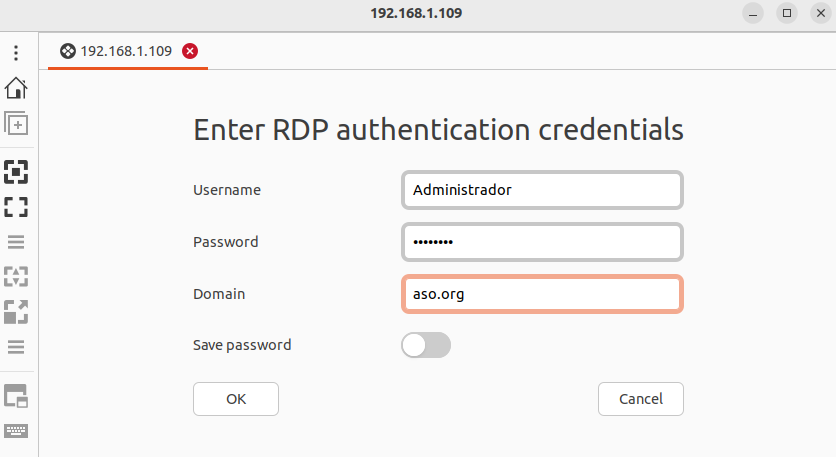Toggle fullscreen mode icon
The height and width of the screenshot is (457, 836).
point(16,207)
